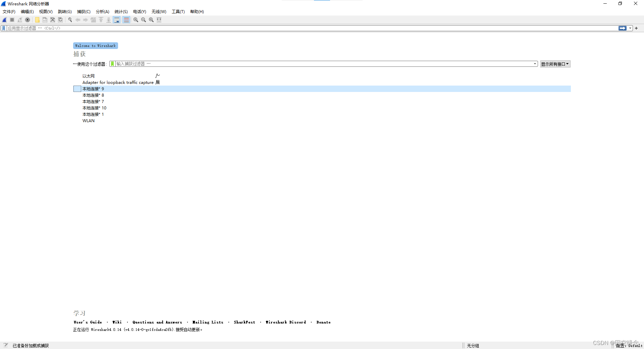Apply display filter with the blue arrow button
This screenshot has width=644, height=349.
coord(623,28)
